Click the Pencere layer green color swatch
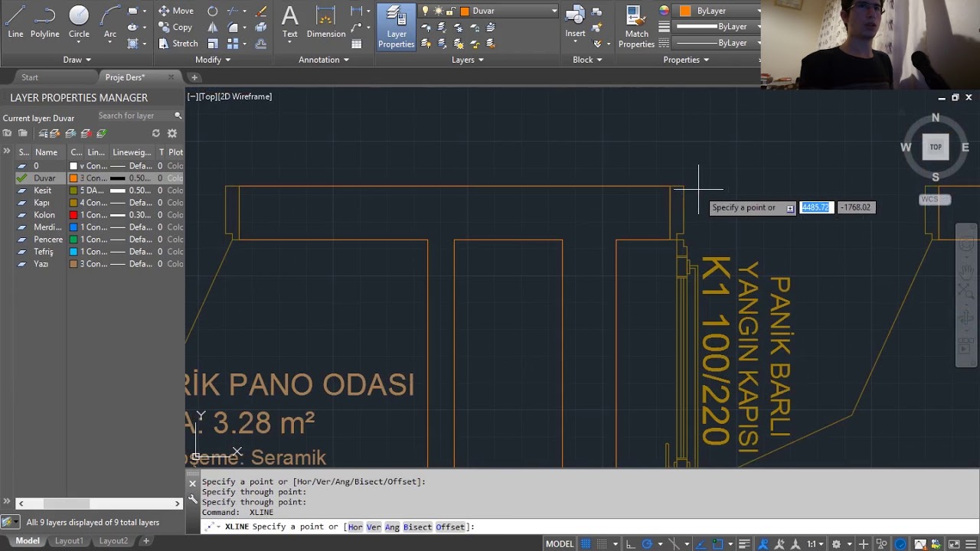The width and height of the screenshot is (980, 551). [73, 240]
